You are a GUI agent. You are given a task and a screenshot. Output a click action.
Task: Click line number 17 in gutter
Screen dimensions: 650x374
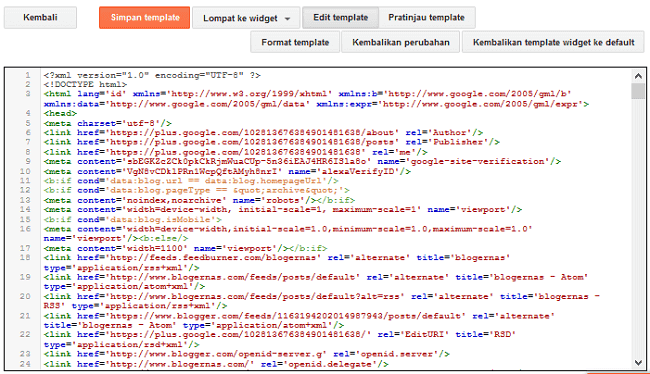25,248
